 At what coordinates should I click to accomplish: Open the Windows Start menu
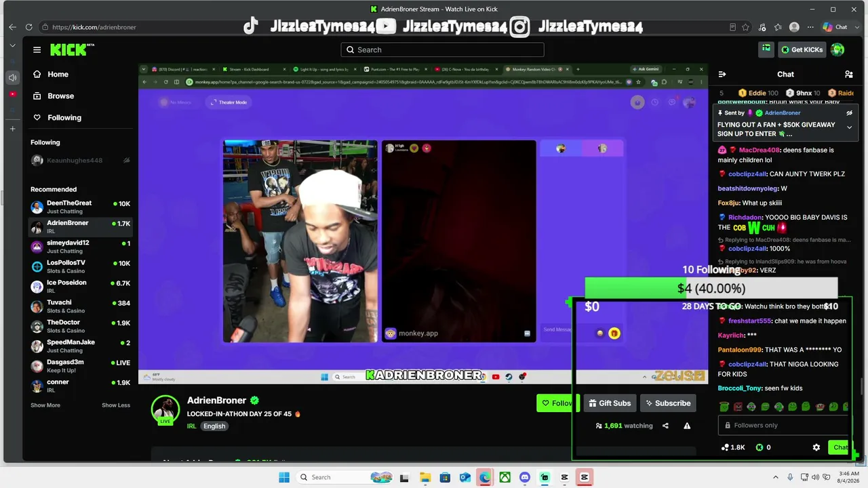pyautogui.click(x=284, y=477)
